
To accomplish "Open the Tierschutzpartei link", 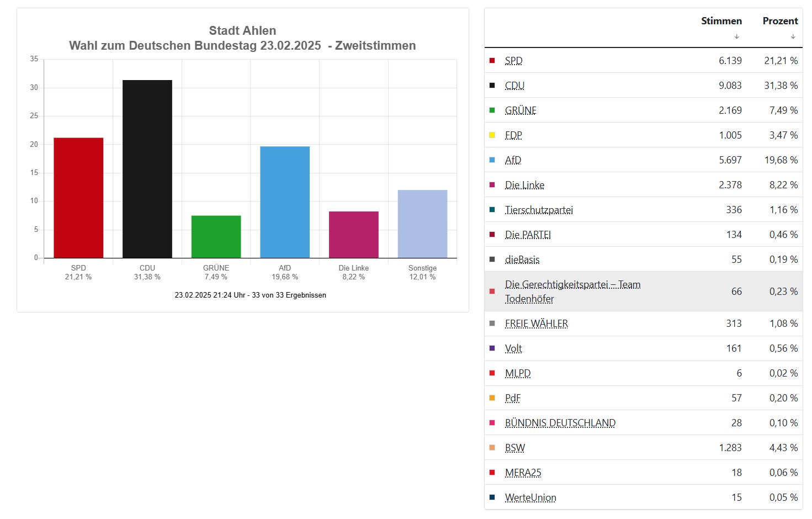I will tap(539, 210).
